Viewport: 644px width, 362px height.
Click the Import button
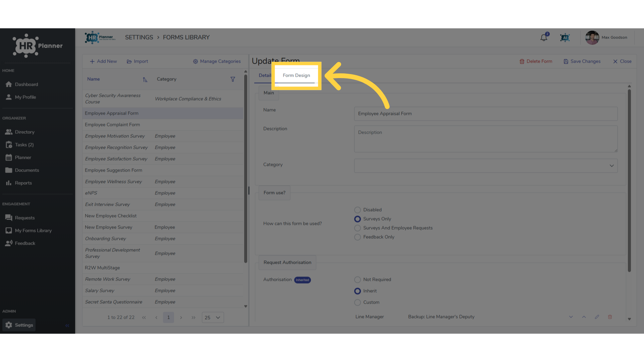[137, 61]
